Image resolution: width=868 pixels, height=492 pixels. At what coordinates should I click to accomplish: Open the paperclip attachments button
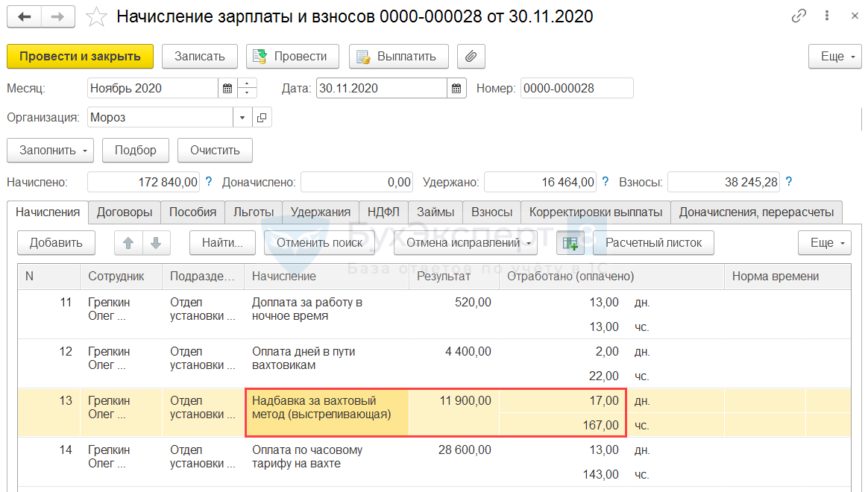471,57
